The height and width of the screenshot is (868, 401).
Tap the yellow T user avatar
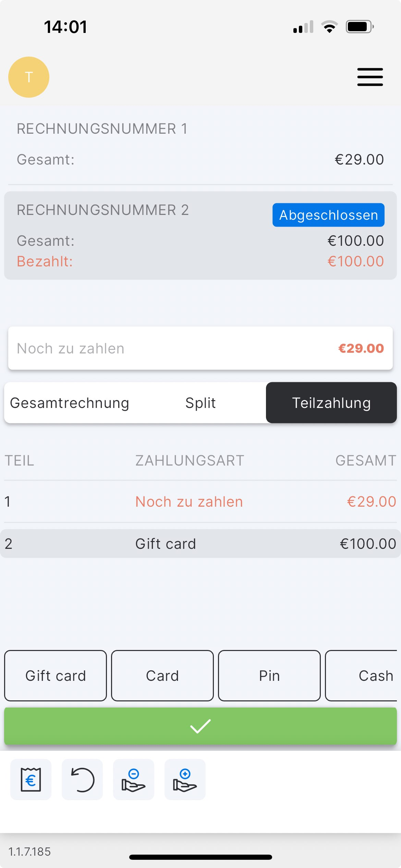point(29,77)
